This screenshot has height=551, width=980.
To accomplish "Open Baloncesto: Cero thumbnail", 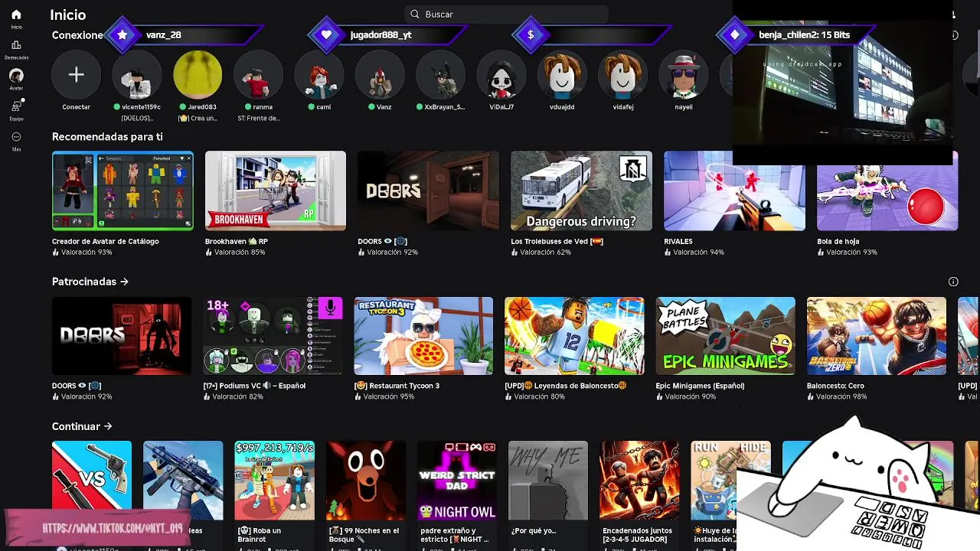I will 877,336.
